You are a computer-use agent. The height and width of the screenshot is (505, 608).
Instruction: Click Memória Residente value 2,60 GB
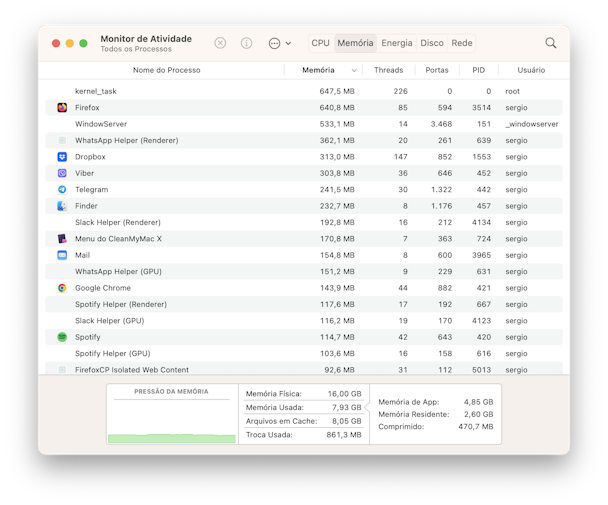click(x=478, y=414)
